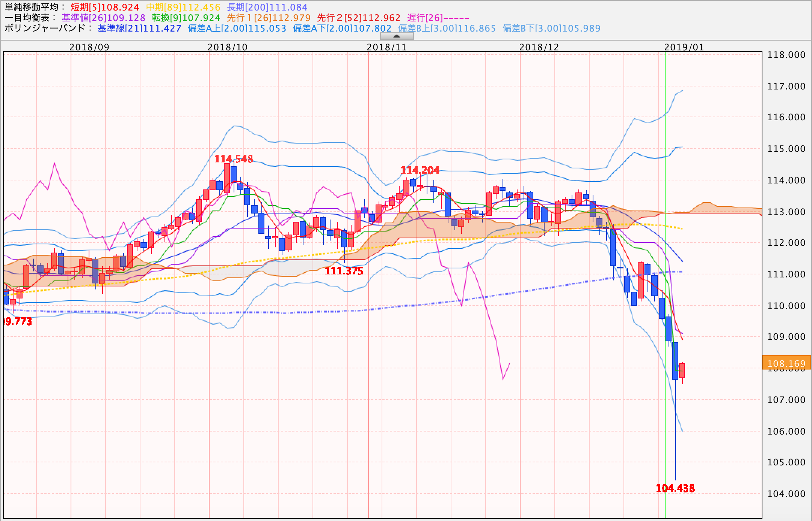Click the orange 108.169 current price tag
This screenshot has width=812, height=521.
point(786,363)
